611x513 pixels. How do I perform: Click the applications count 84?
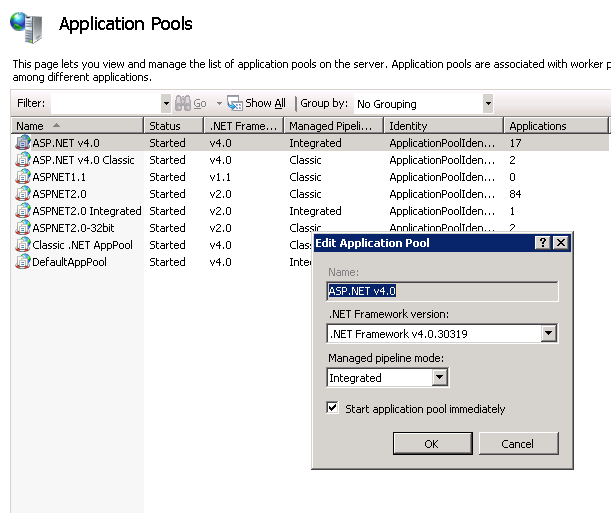pos(515,194)
